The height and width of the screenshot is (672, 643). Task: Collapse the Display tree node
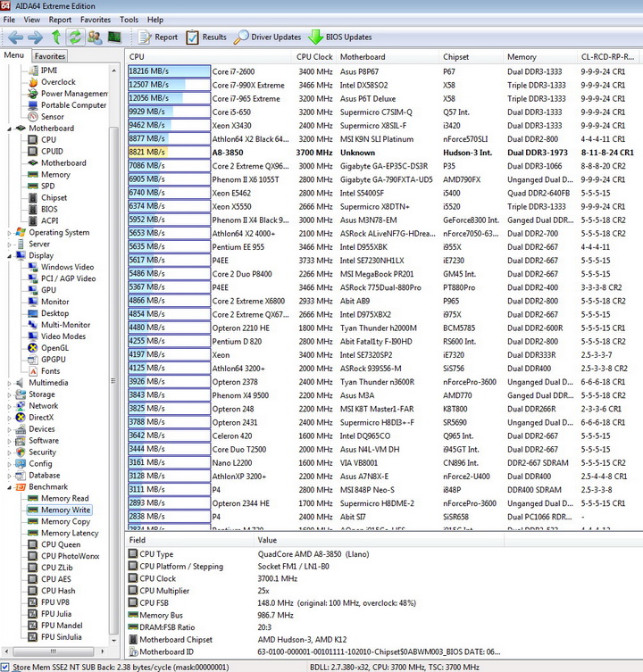pos(10,256)
